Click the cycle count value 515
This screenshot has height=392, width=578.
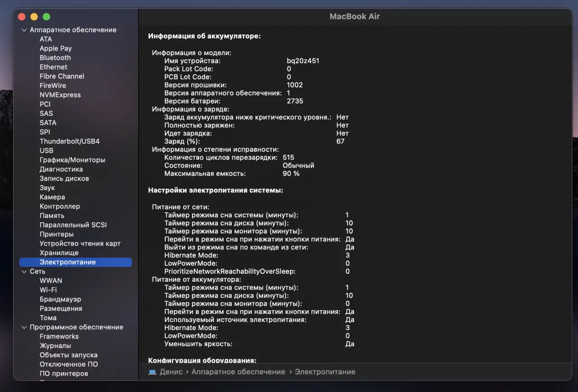[289, 158]
